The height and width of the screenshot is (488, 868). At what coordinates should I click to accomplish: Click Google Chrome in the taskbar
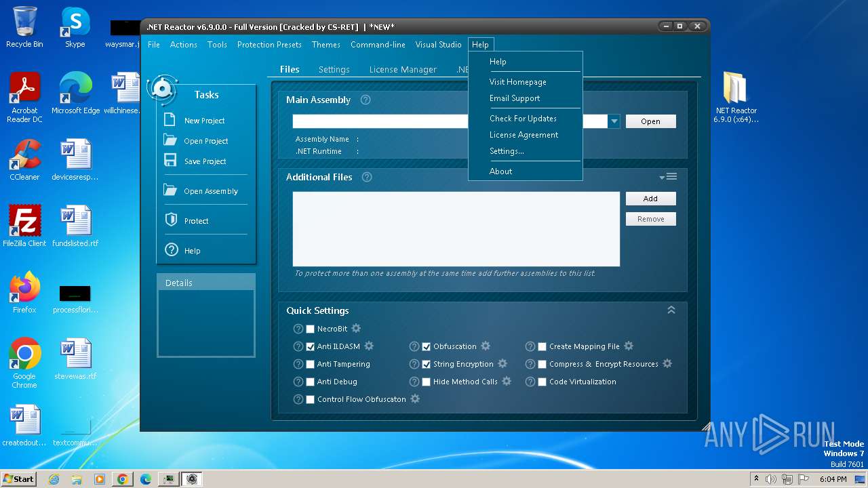[x=122, y=479]
